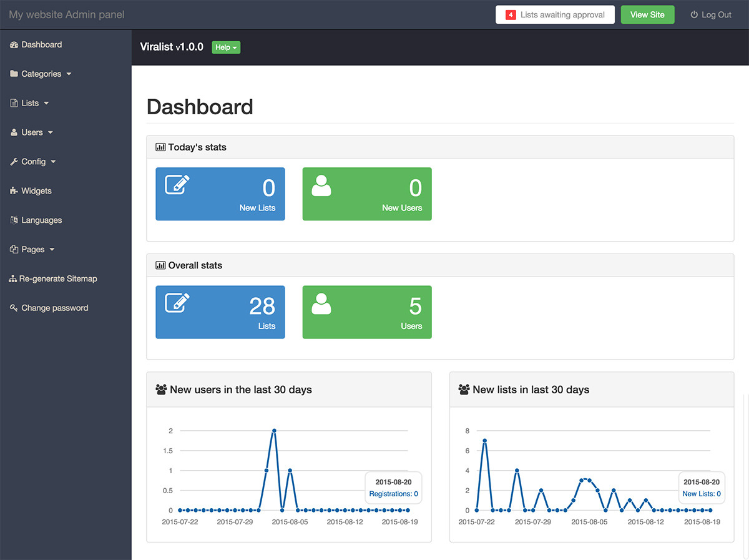Click the Pages copy icon in sidebar

click(x=14, y=249)
